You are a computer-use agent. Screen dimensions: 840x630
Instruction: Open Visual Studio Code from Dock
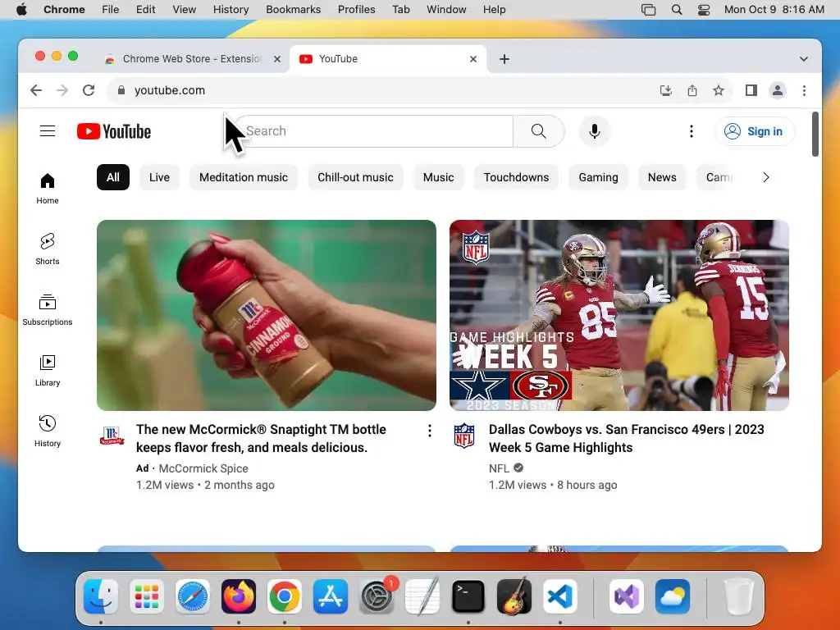click(x=559, y=596)
